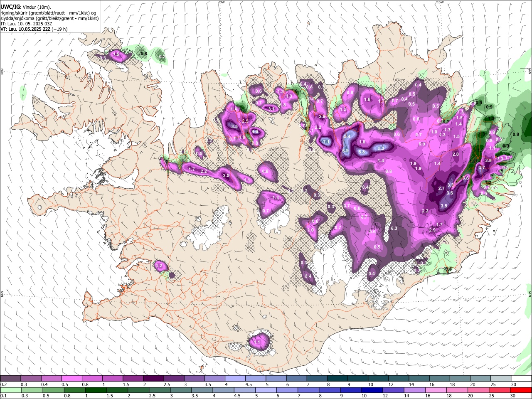532x399 pixels.
Task: Click the 15W longitude label
Action: click(x=440, y=2)
